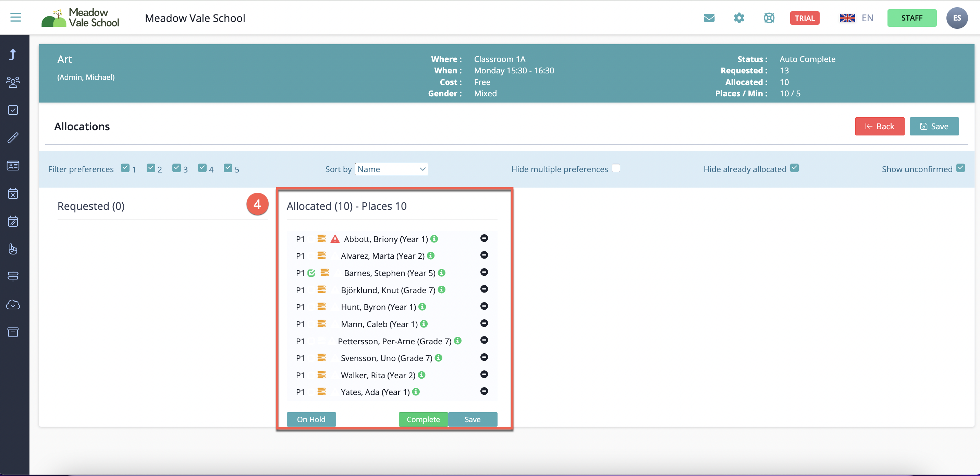
Task: Show info for Pettersson, Per-Arne
Action: (x=458, y=341)
